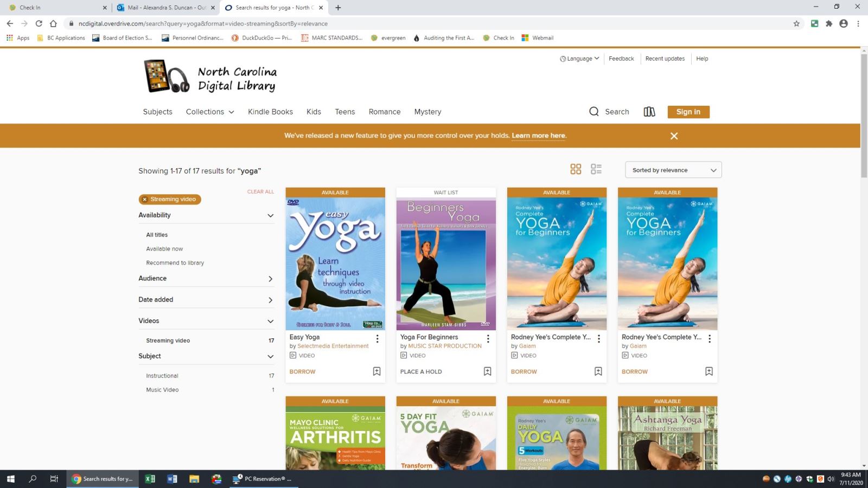This screenshot has height=488, width=868.
Task: Bookmark this page with star icon
Action: [x=796, y=23]
